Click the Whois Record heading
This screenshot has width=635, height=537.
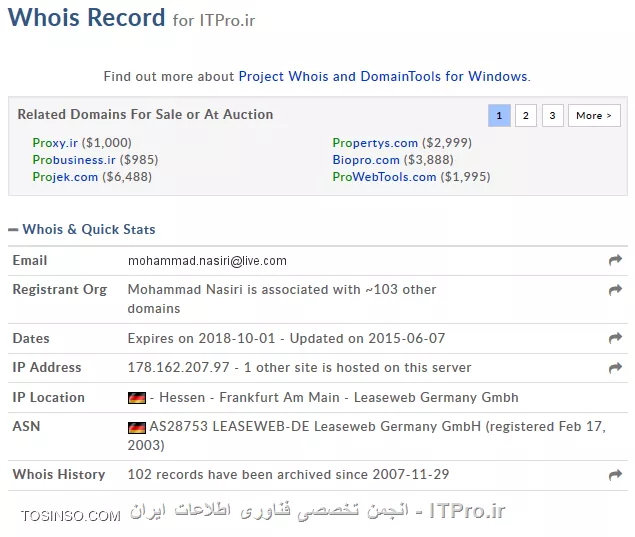pyautogui.click(x=86, y=18)
